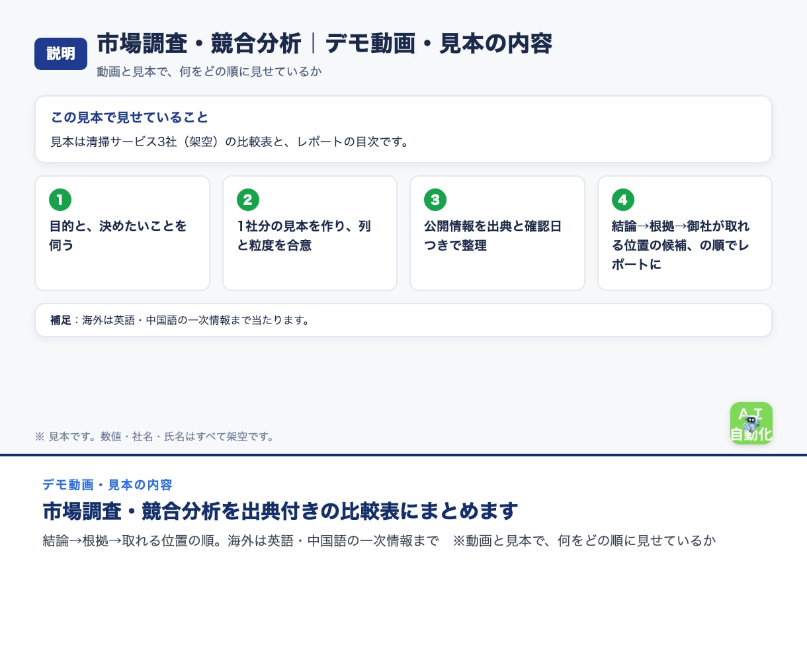This screenshot has width=807, height=672.
Task: Click the disclaimer ※ 見本です。数値・社名・氏名はすべて架空です。
Action: (x=155, y=437)
